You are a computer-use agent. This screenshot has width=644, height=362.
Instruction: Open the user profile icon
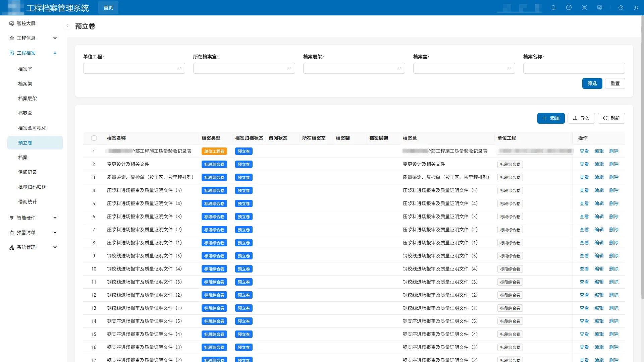click(x=636, y=8)
